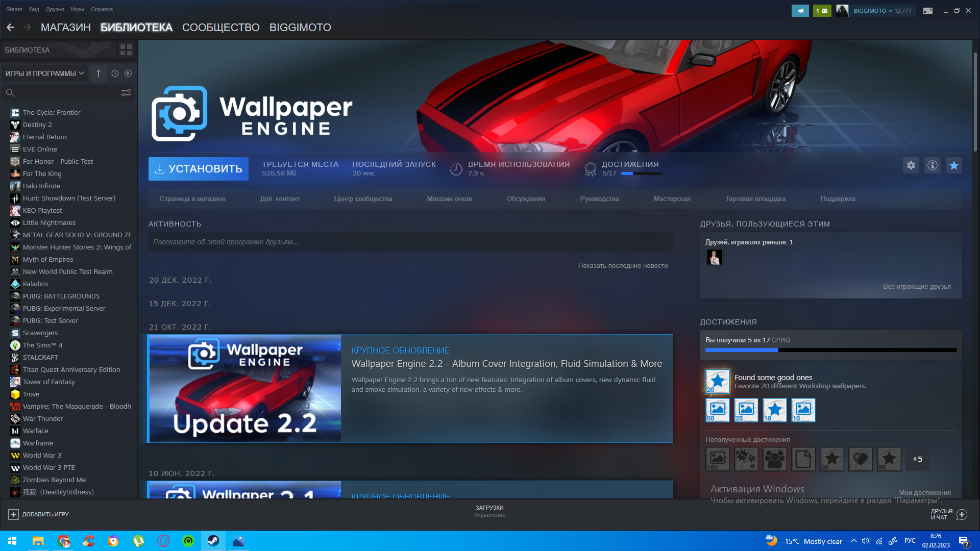Select the Found some good ones achievement icon
Image resolution: width=980 pixels, height=551 pixels.
click(718, 381)
